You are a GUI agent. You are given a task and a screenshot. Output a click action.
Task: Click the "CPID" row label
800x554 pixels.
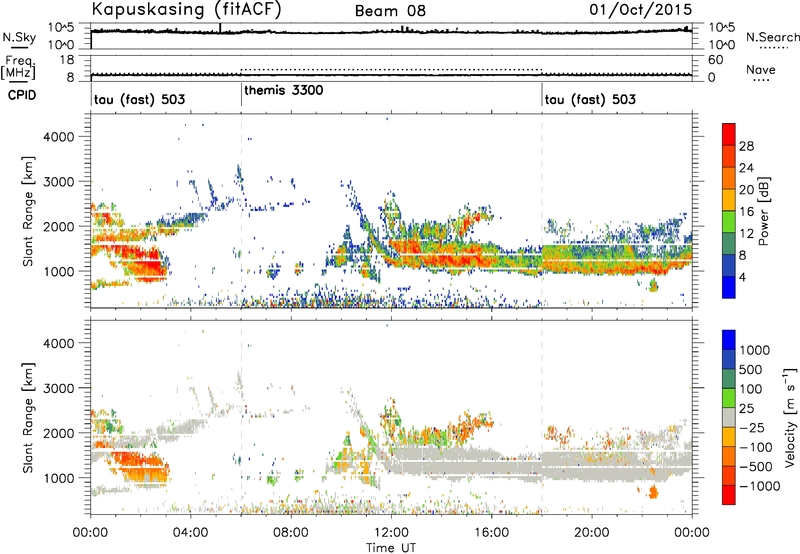(22, 95)
